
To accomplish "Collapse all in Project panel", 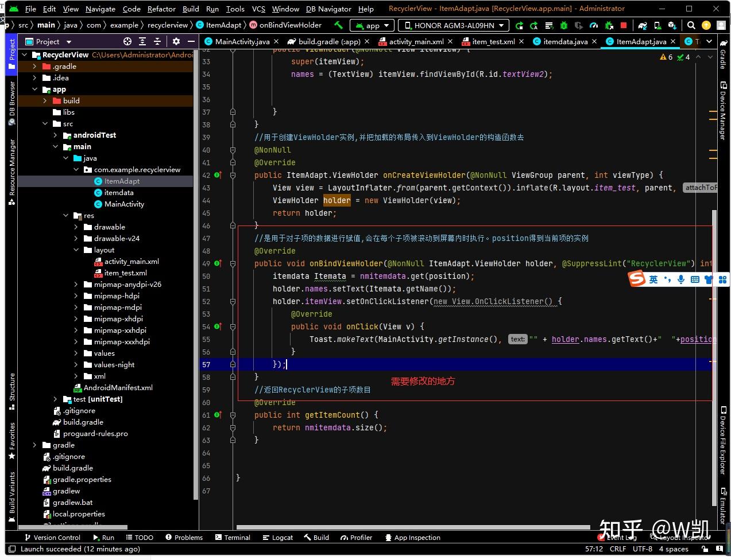I will [157, 41].
